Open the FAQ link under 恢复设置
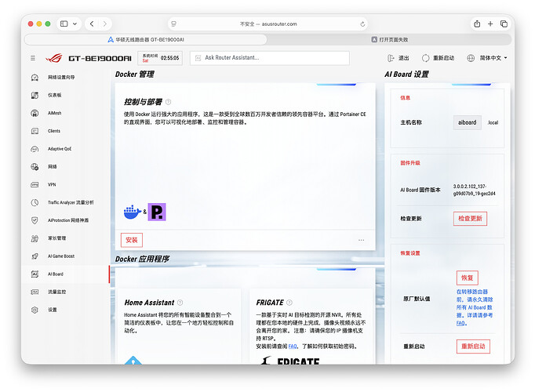 [x=460, y=323]
